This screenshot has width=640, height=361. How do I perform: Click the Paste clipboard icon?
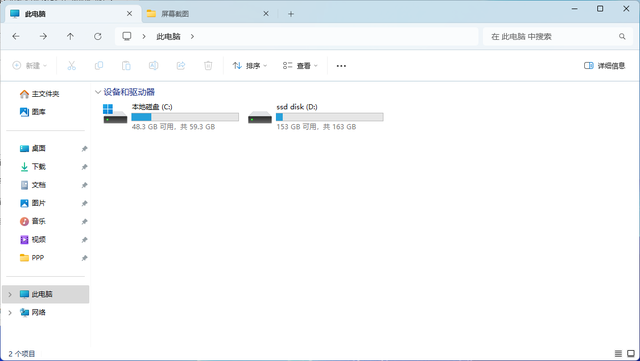point(126,65)
